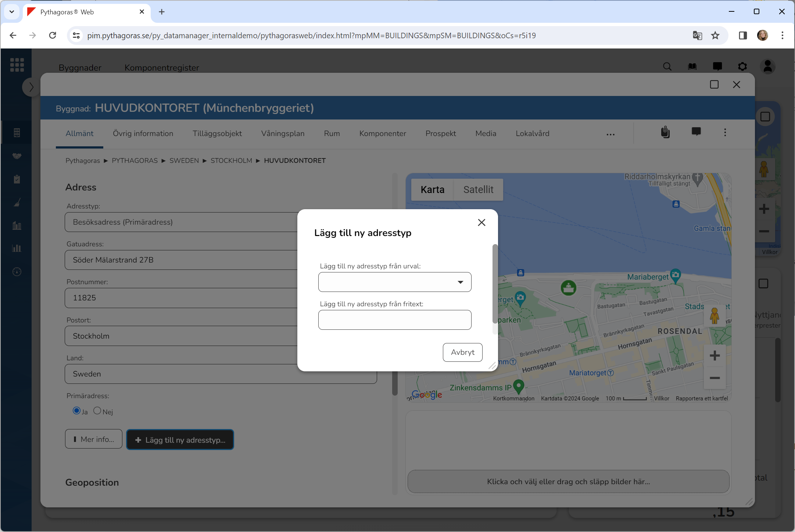Click the apps grid icon in sidebar
Image resolution: width=795 pixels, height=532 pixels.
point(17,65)
